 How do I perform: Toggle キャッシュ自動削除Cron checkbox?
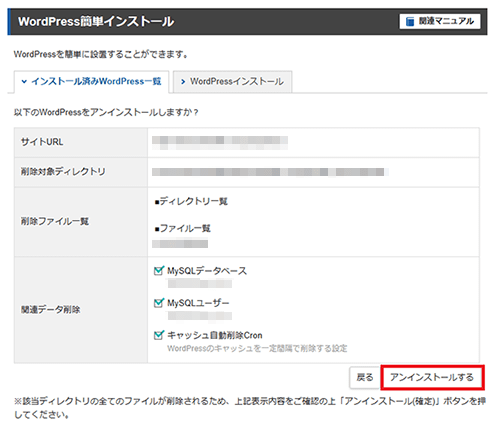pyautogui.click(x=159, y=335)
